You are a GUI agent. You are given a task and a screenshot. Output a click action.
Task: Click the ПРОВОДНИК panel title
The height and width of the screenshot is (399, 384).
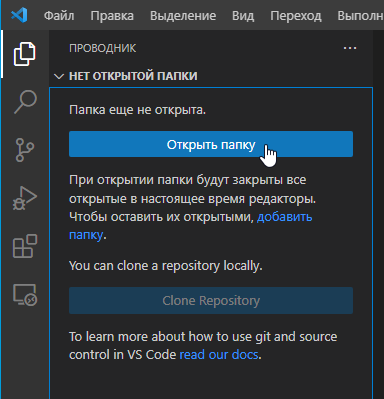tap(103, 48)
